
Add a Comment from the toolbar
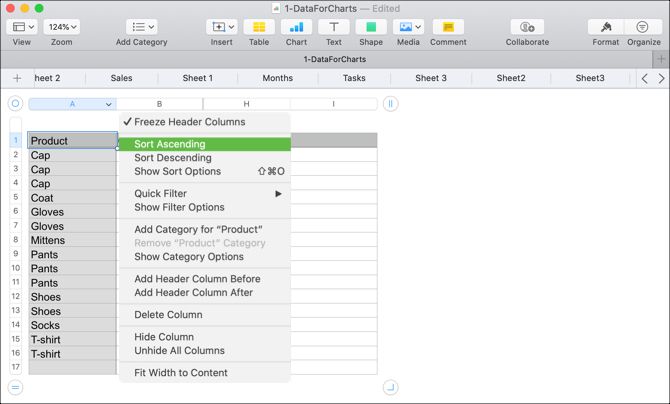[x=448, y=27]
